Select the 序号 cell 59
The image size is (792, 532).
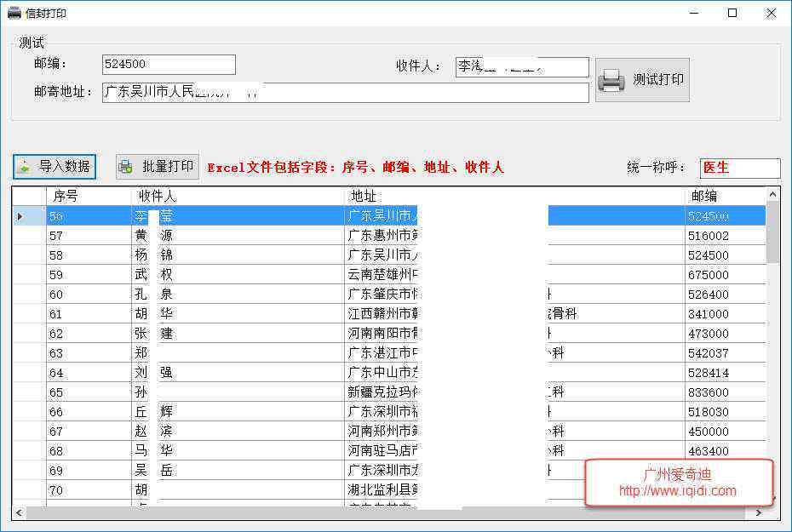89,275
